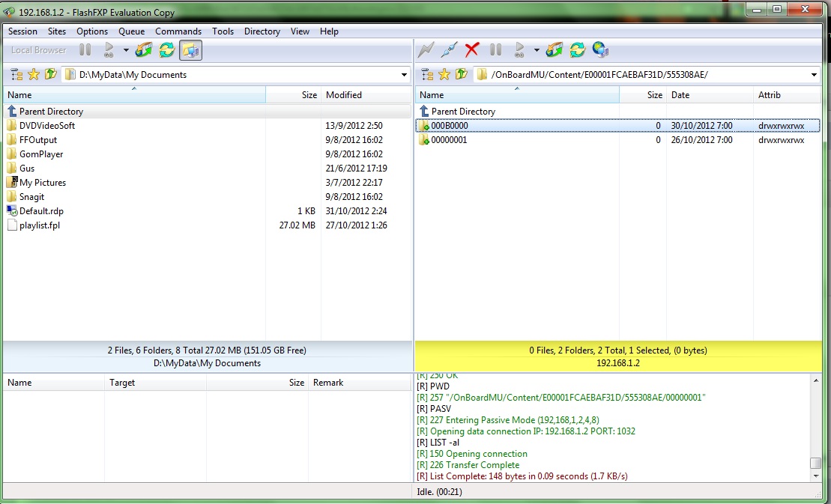Select remote folder 00000001
This screenshot has height=504, width=831.
(x=618, y=140)
